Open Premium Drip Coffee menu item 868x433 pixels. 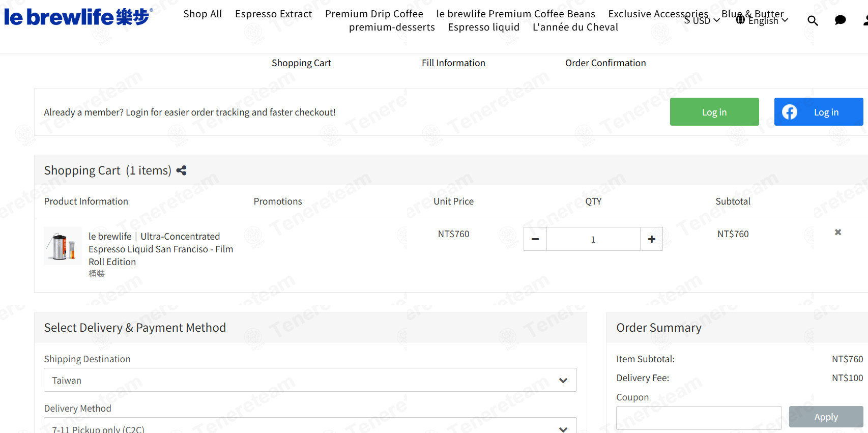click(374, 14)
